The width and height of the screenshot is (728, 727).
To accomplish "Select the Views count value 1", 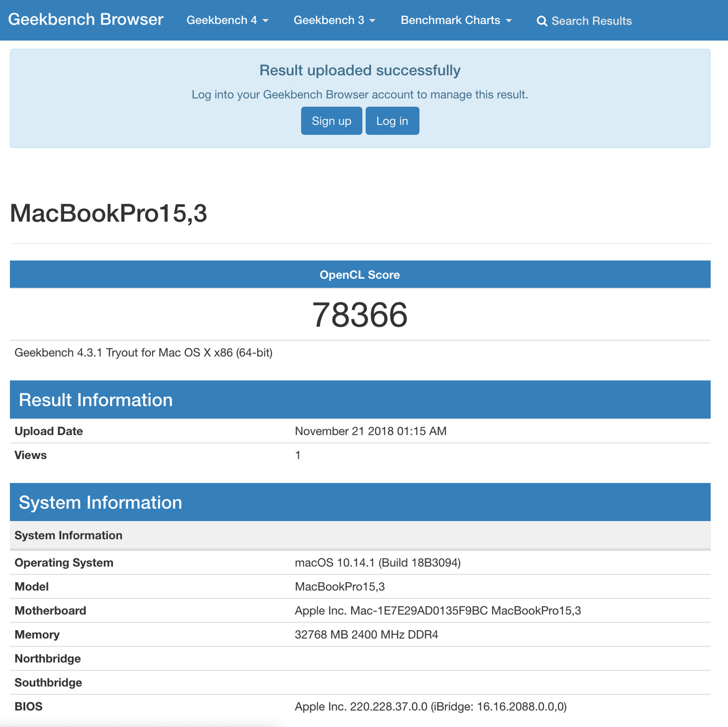I will (x=298, y=455).
